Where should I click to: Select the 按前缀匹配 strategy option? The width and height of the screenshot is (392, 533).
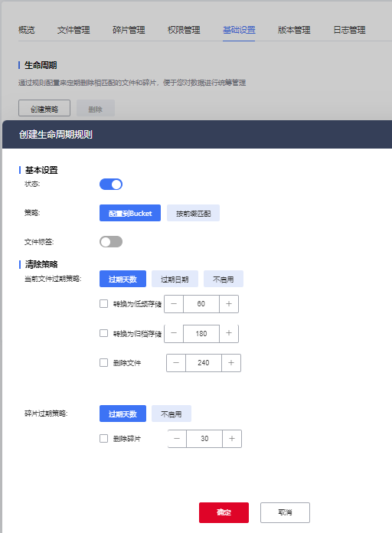(x=193, y=213)
